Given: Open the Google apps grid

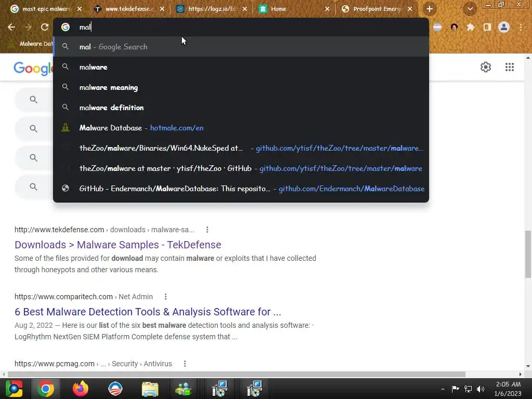Looking at the screenshot, I should pyautogui.click(x=510, y=67).
